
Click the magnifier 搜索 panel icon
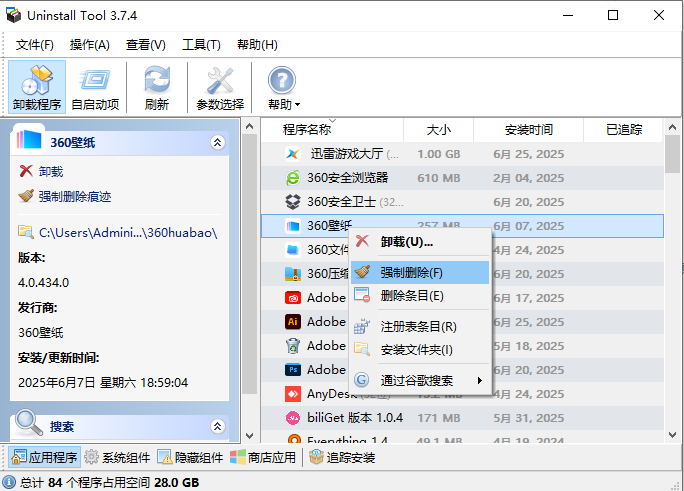29,422
